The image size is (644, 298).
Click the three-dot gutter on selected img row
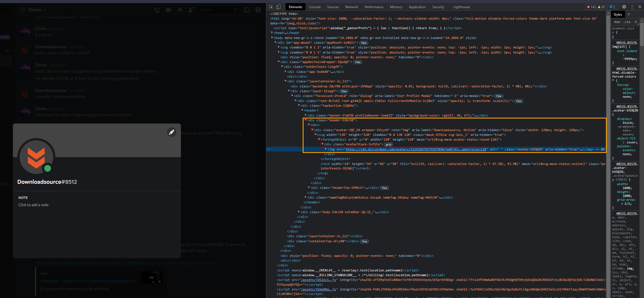point(269,149)
